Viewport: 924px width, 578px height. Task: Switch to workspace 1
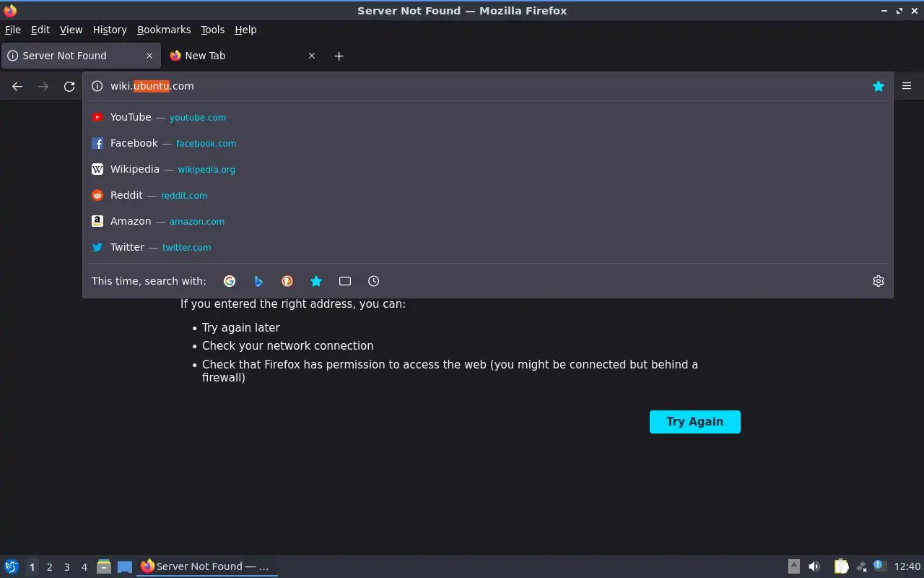(32, 567)
